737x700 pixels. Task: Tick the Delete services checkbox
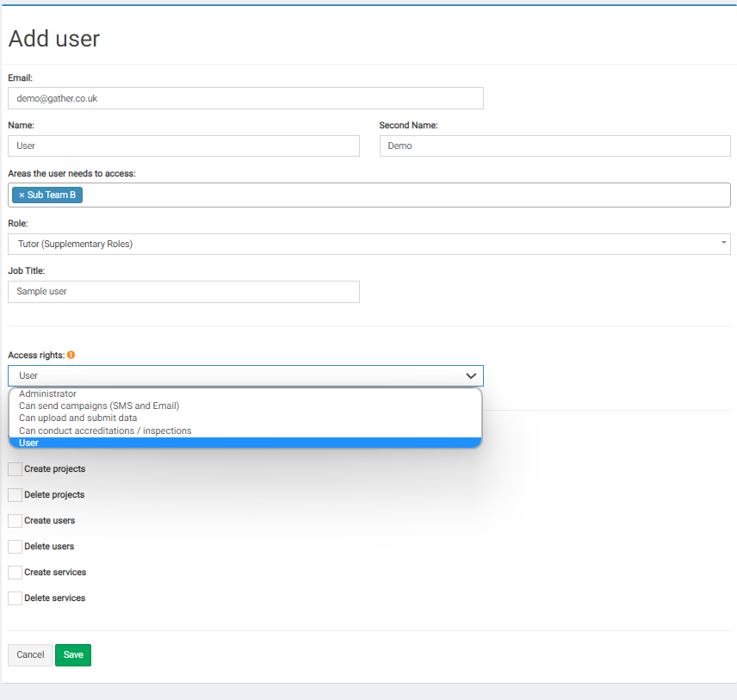[x=15, y=598]
